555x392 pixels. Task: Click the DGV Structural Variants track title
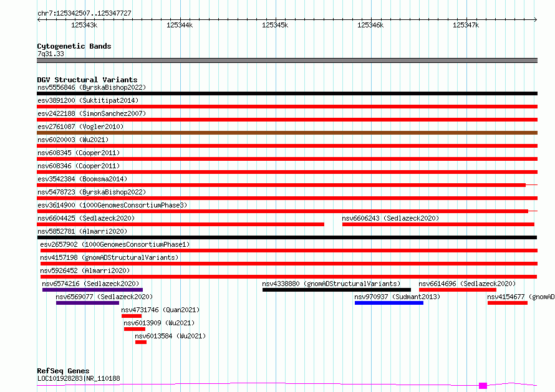(87, 80)
